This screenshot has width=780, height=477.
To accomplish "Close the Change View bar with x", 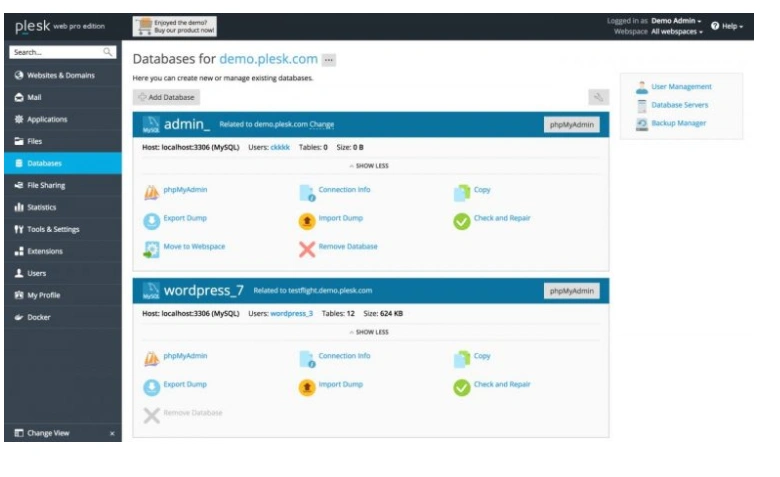I will [x=112, y=433].
